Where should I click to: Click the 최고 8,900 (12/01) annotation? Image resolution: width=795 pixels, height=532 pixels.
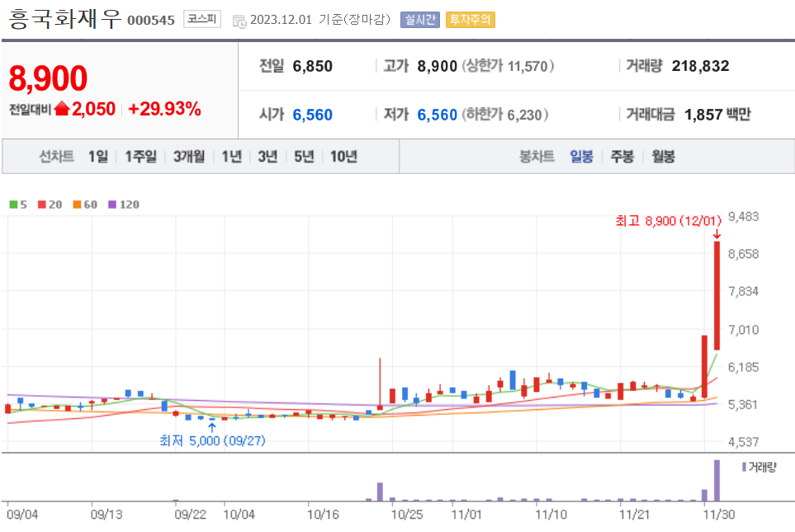tap(668, 221)
